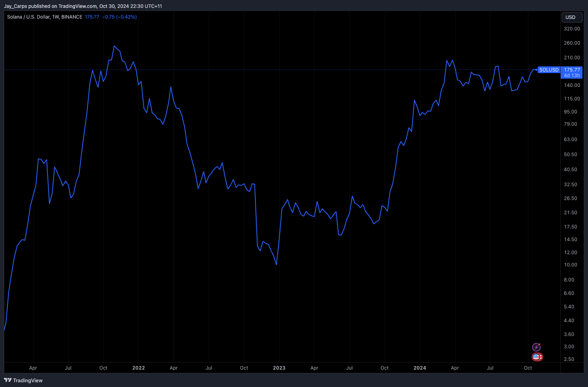Click the 210.00 price axis label
The width and height of the screenshot is (588, 387).
[572, 58]
